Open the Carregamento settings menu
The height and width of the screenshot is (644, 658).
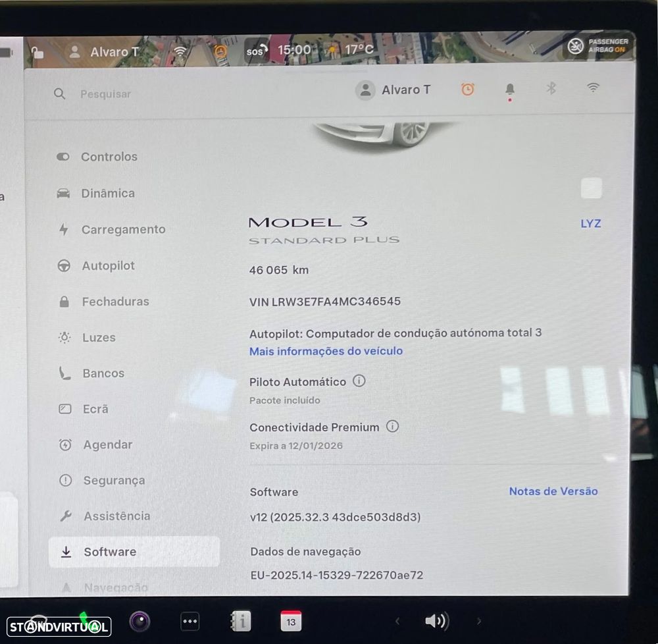[x=111, y=229]
